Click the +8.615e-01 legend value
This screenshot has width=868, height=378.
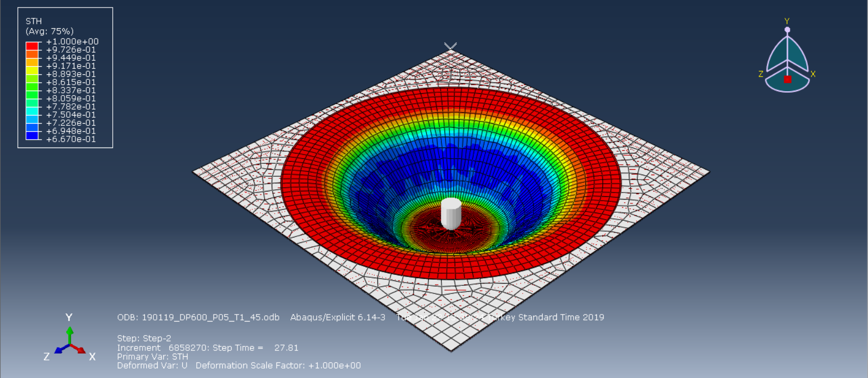point(71,82)
